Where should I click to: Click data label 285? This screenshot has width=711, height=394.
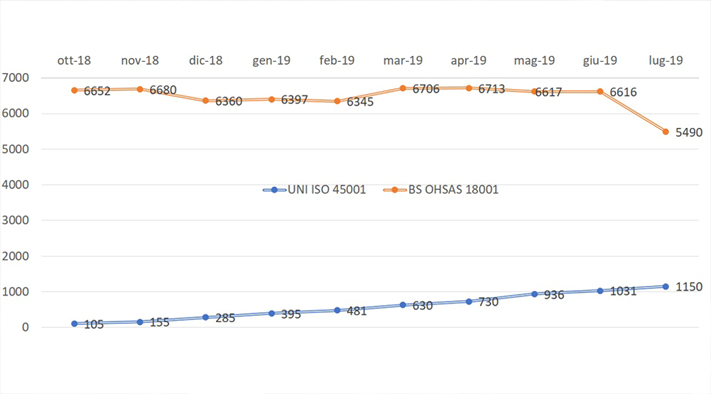click(x=225, y=318)
